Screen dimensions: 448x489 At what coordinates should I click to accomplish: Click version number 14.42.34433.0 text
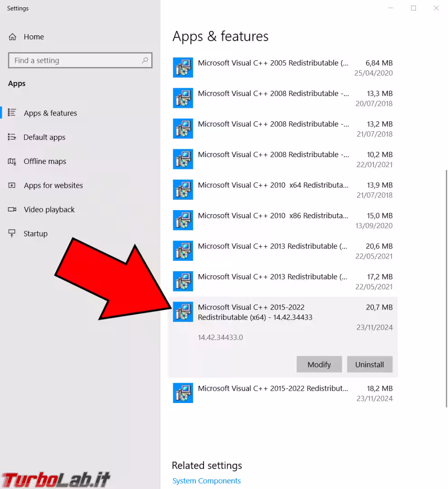(x=220, y=337)
